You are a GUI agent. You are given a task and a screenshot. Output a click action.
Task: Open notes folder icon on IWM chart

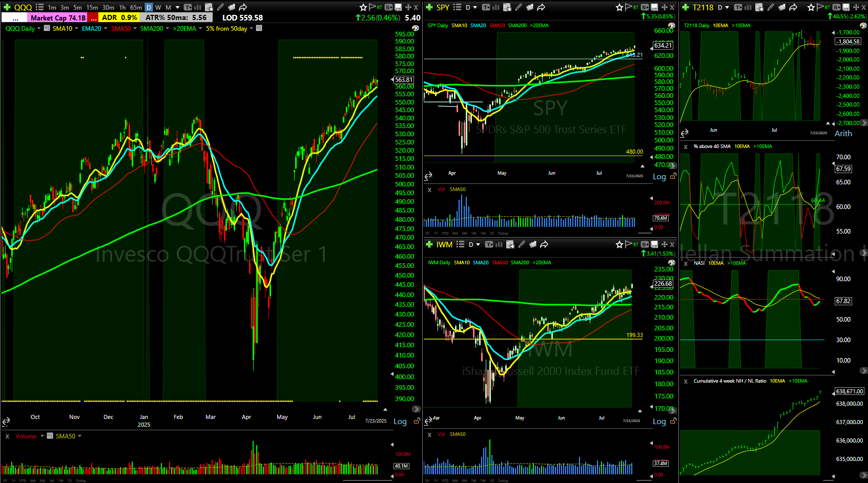pos(533,244)
